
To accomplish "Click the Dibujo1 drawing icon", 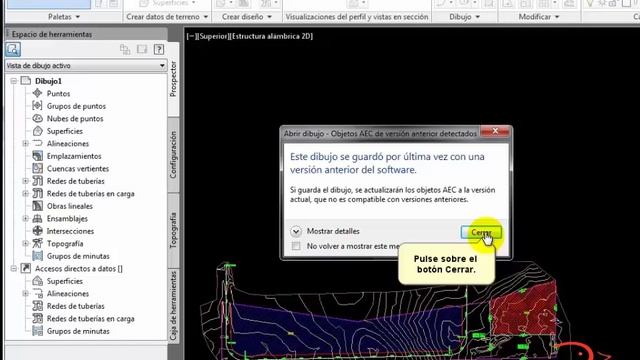I will click(x=26, y=81).
